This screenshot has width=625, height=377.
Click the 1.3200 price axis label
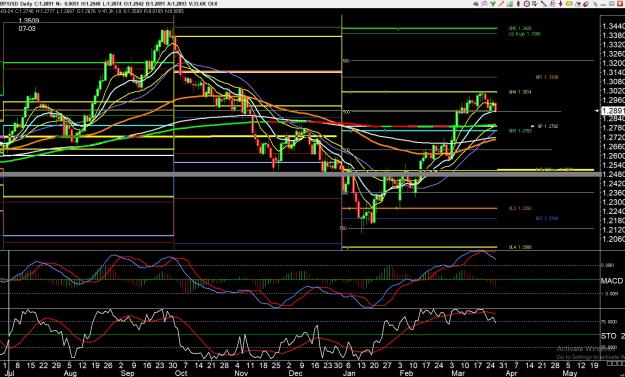pyautogui.click(x=613, y=63)
